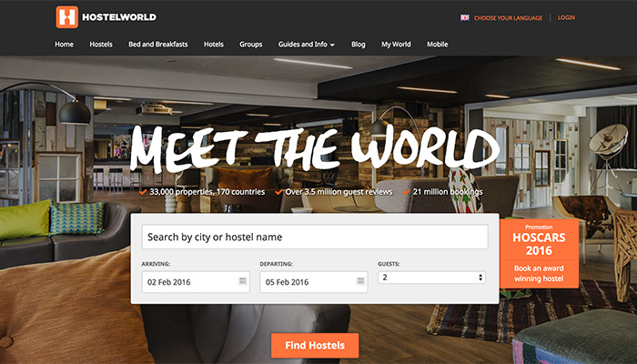The width and height of the screenshot is (637, 364).
Task: Click the Arriving date field
Action: point(196,282)
